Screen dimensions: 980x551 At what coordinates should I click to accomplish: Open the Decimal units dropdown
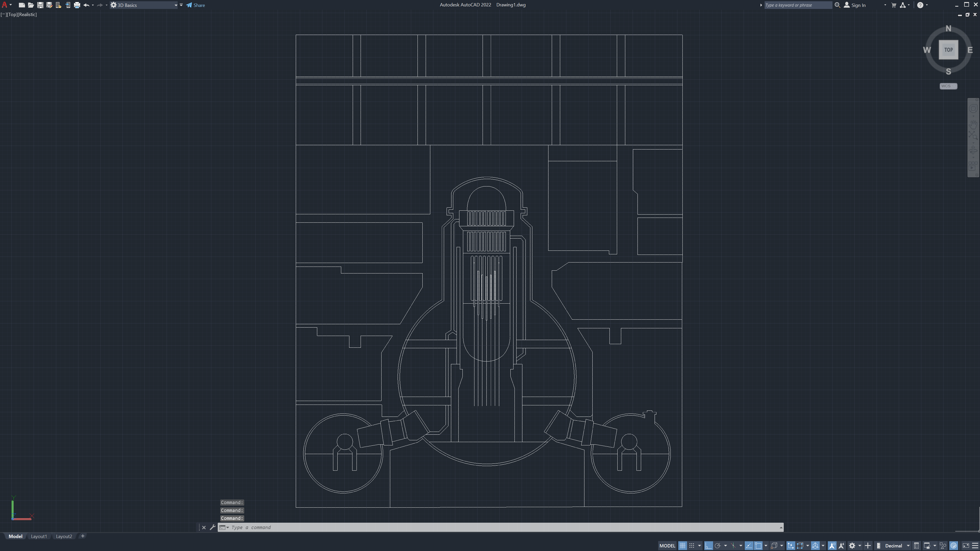pos(908,546)
